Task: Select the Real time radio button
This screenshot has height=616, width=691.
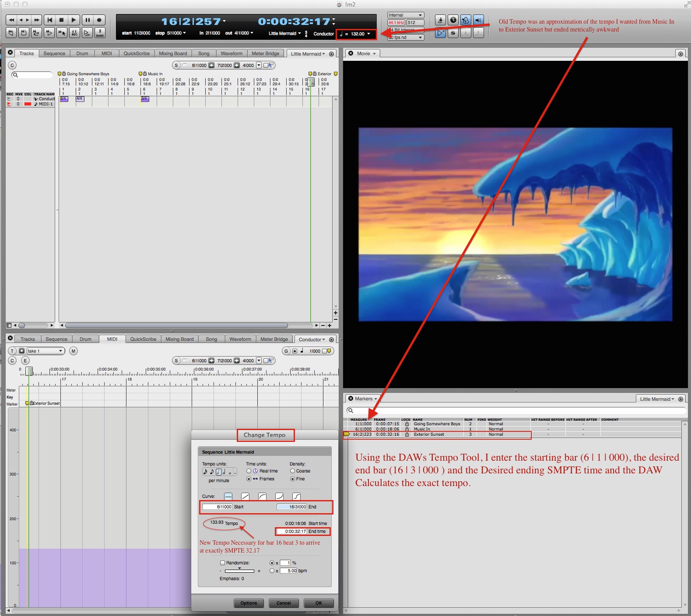Action: coord(249,471)
